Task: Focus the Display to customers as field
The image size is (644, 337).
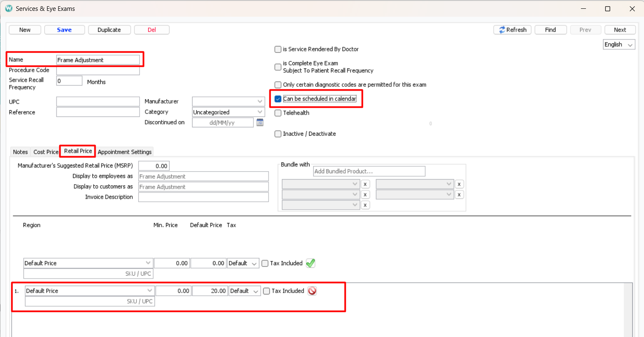Action: 203,187
